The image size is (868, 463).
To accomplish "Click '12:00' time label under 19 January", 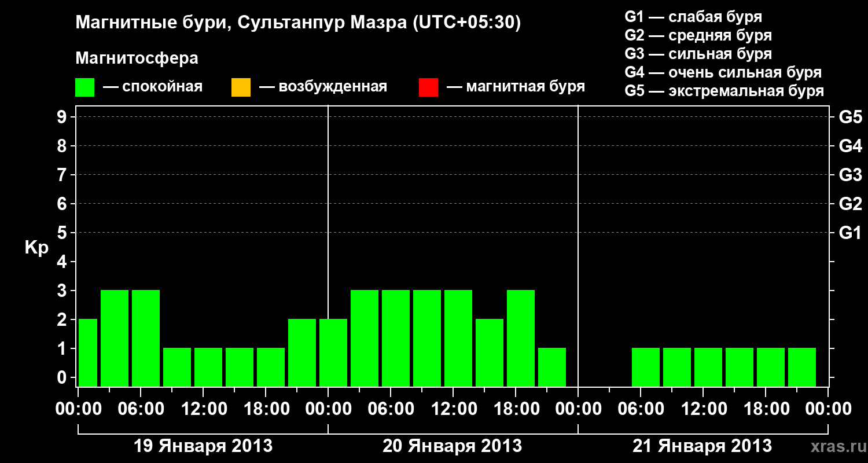I will 203,409.
